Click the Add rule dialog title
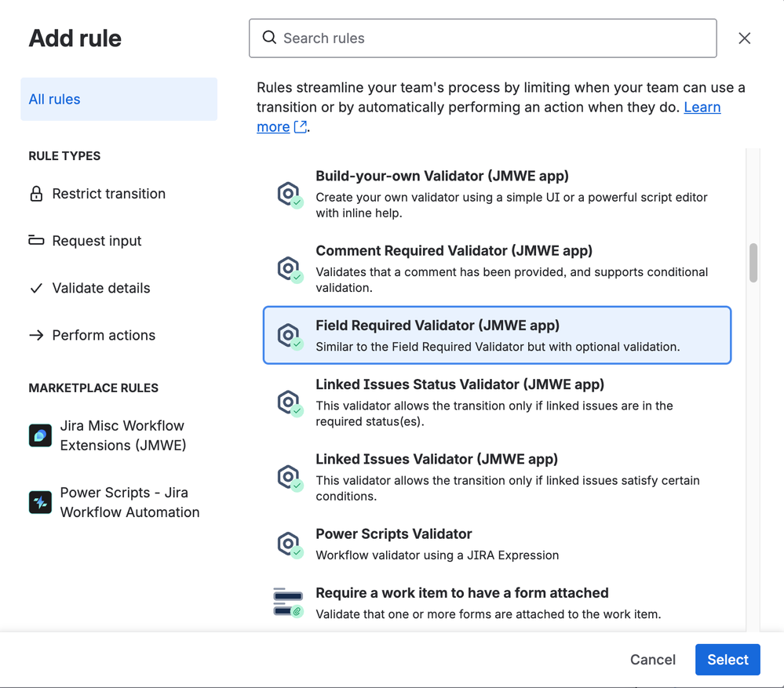Screen dimensions: 784x688 [x=75, y=38]
